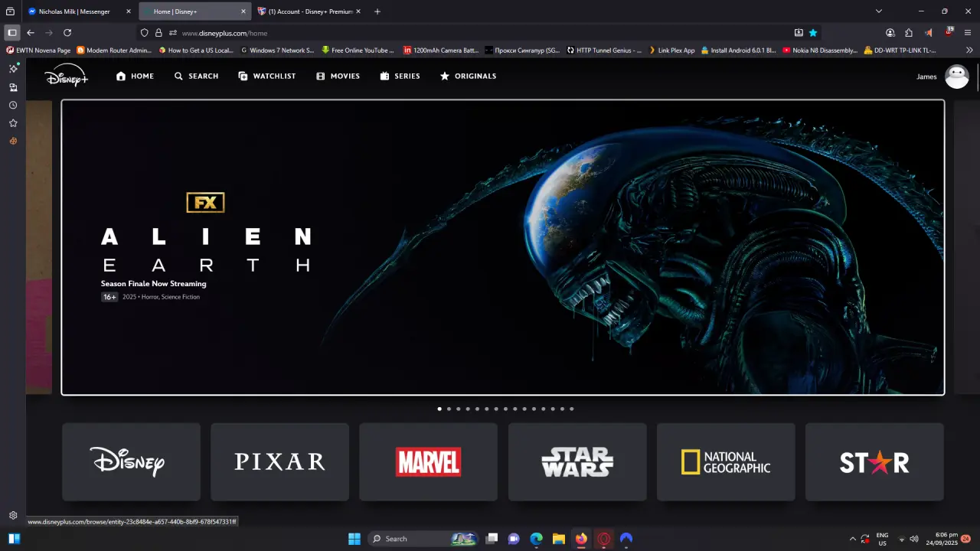Image resolution: width=980 pixels, height=551 pixels.
Task: Open the browser hamburger menu
Action: [968, 33]
